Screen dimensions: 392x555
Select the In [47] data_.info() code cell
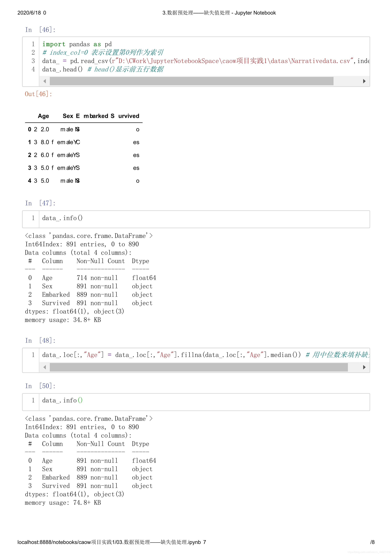point(196,219)
